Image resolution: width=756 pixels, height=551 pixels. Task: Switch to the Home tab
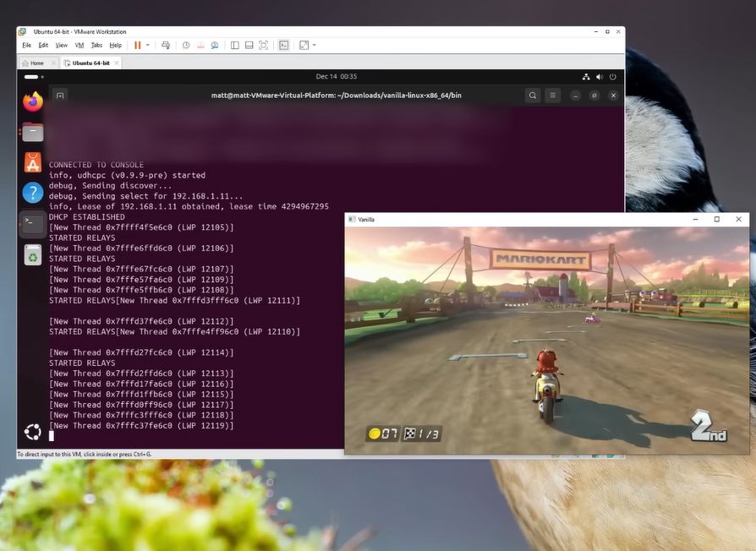[33, 63]
